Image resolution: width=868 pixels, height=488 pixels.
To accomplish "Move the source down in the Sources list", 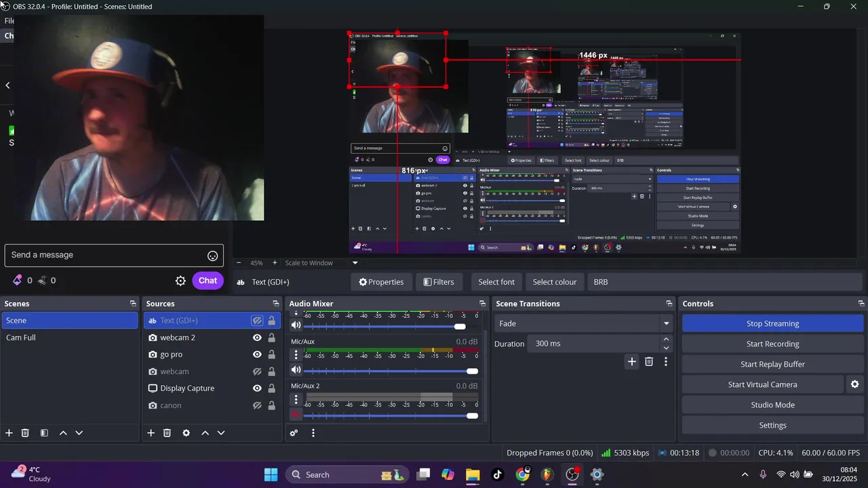I will [221, 432].
